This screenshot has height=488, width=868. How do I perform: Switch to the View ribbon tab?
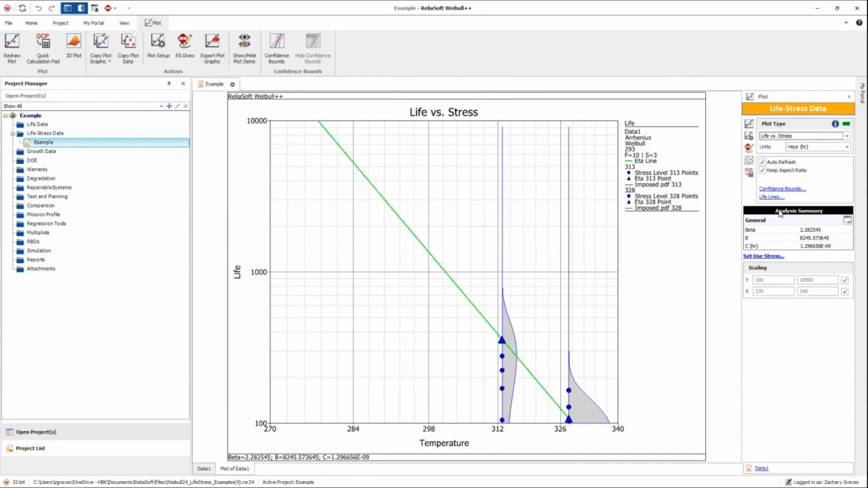pos(124,23)
